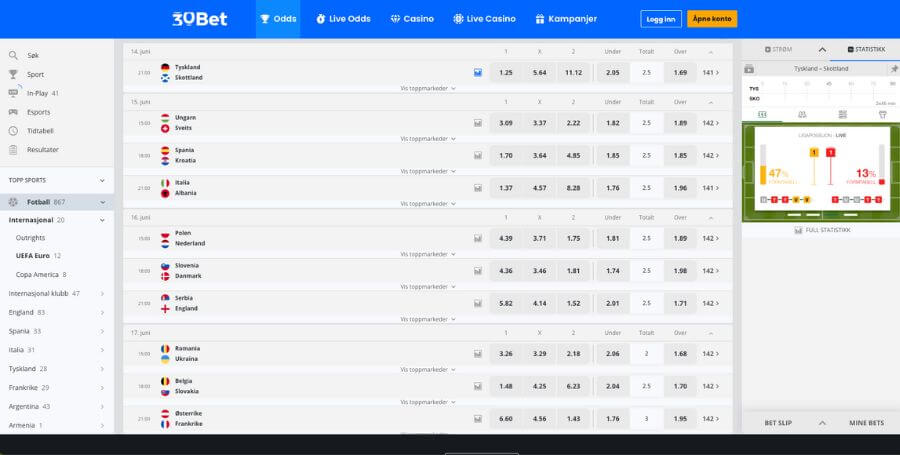Open the Kampanjer tab
Viewport: 900px width, 455px height.
566,19
